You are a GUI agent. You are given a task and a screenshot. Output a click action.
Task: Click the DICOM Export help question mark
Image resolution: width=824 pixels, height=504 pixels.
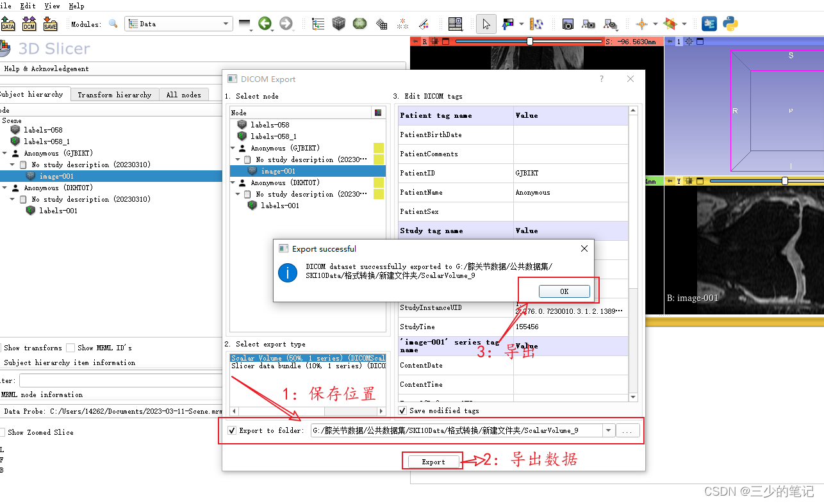click(601, 79)
